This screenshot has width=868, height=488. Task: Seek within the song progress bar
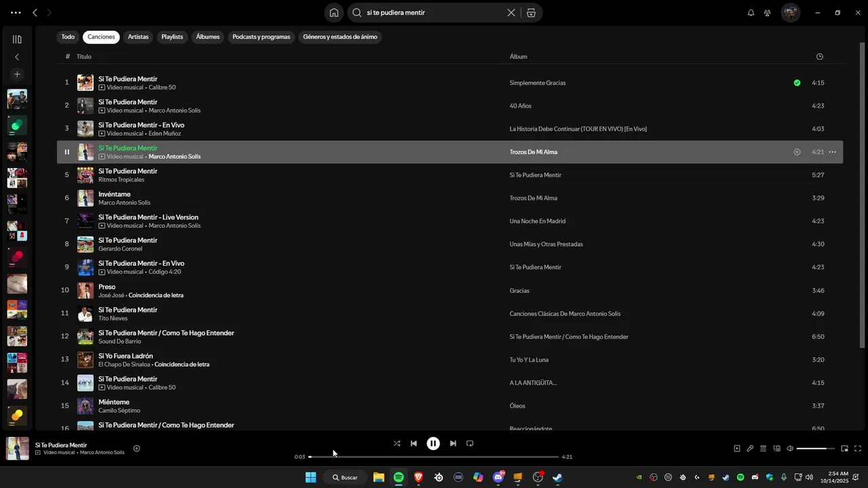433,457
